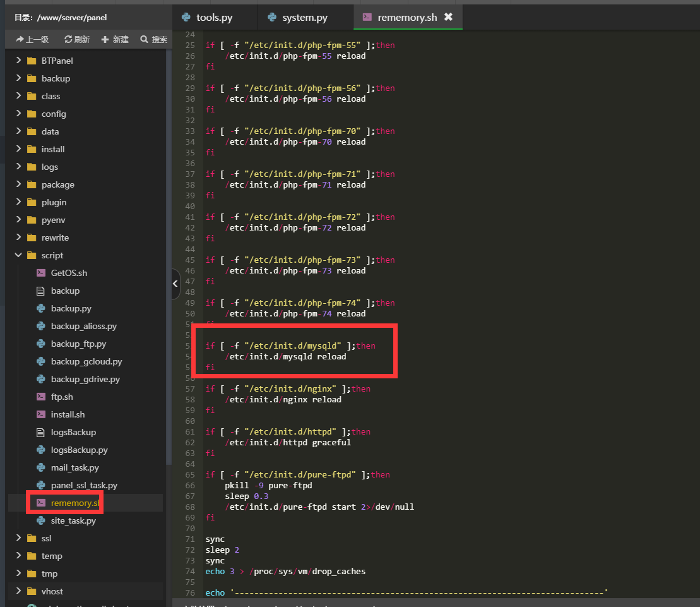The image size is (700, 607).
Task: Expand the BTPanel folder chevron
Action: [x=18, y=60]
